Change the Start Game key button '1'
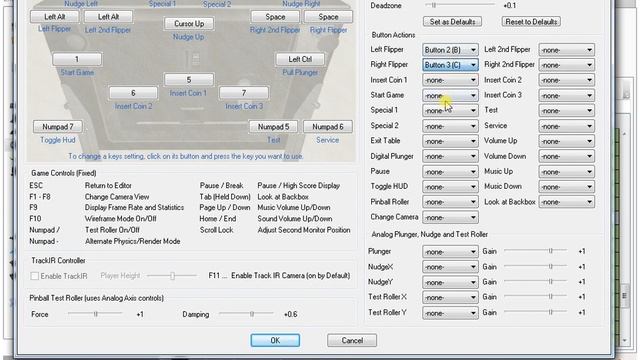 [77, 59]
